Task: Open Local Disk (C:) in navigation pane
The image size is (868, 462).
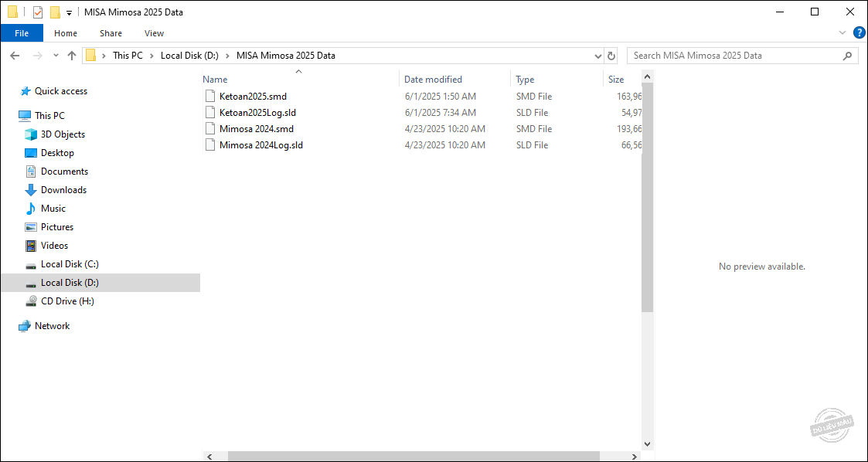Action: (70, 264)
